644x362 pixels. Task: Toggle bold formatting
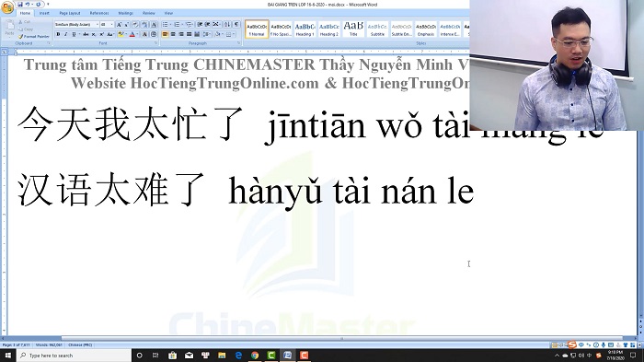[58, 34]
